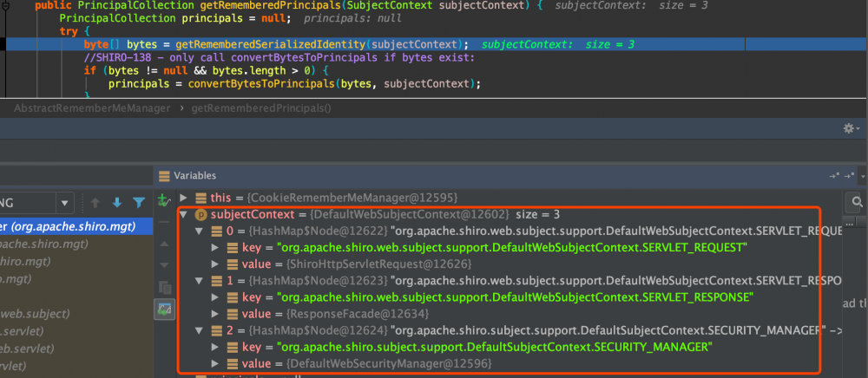Click the highlighted getRememberedSerializedIdentity line

pyautogui.click(x=434, y=44)
